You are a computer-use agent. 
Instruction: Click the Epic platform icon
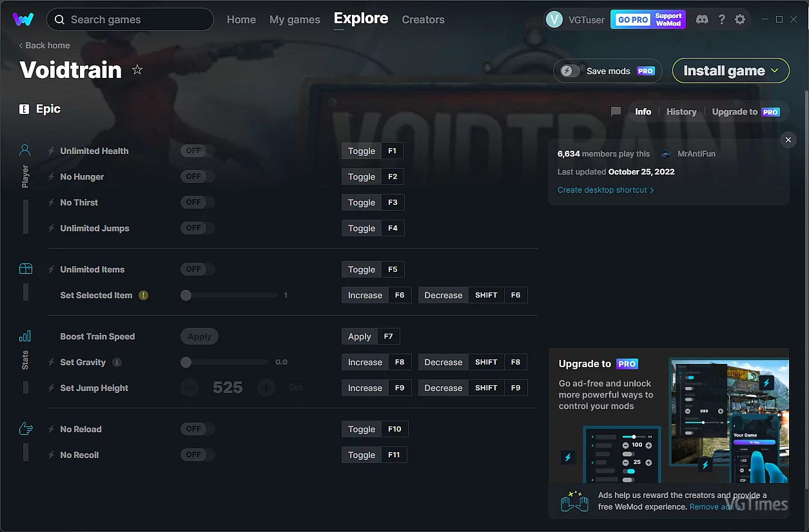click(x=24, y=109)
